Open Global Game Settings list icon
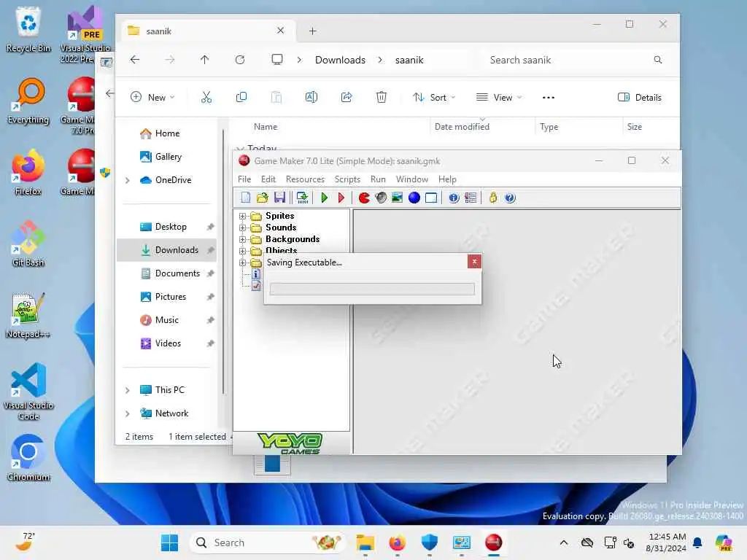747x560 pixels. point(471,198)
